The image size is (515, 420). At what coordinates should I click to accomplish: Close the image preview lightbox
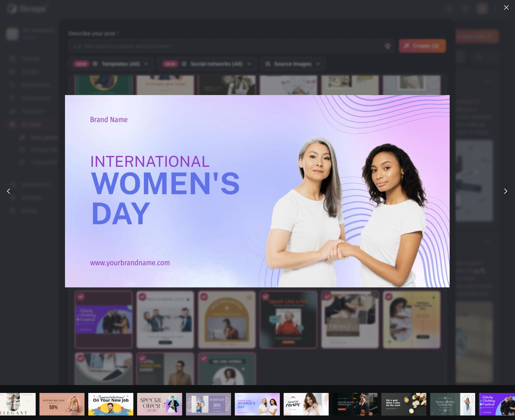click(x=506, y=8)
